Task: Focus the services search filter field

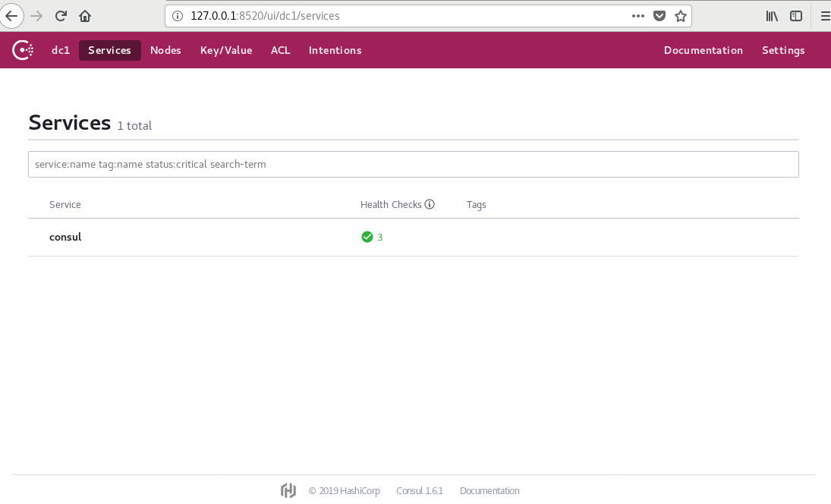Action: 414,164
